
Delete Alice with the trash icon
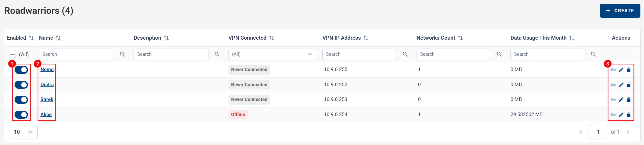coord(629,115)
